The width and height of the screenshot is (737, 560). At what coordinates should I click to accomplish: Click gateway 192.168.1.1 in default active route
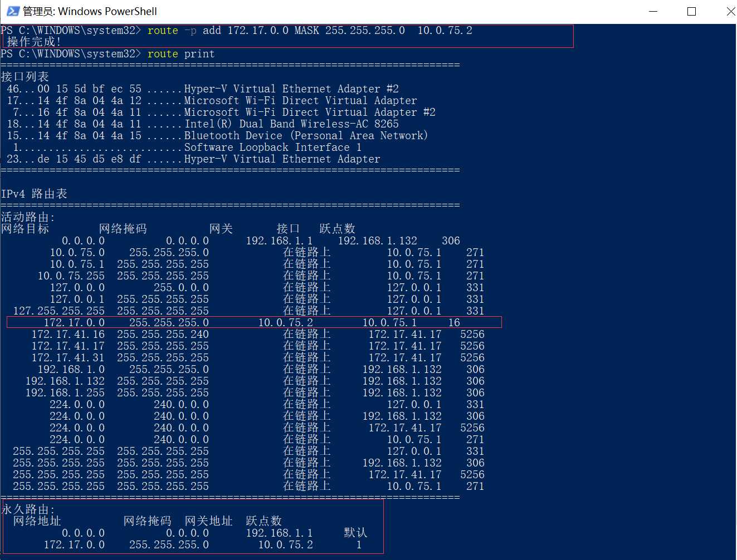(279, 241)
